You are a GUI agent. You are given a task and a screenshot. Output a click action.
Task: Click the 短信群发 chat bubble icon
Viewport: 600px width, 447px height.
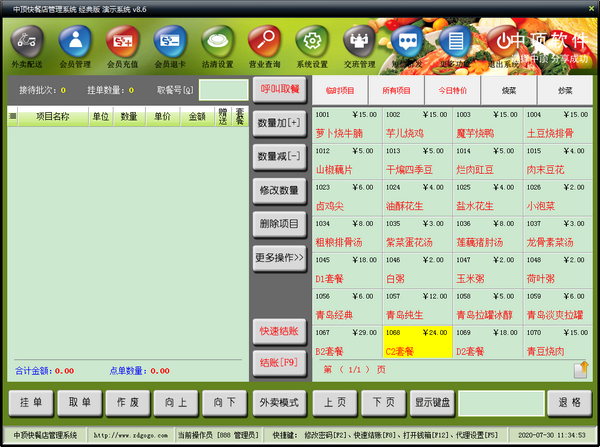click(x=407, y=41)
